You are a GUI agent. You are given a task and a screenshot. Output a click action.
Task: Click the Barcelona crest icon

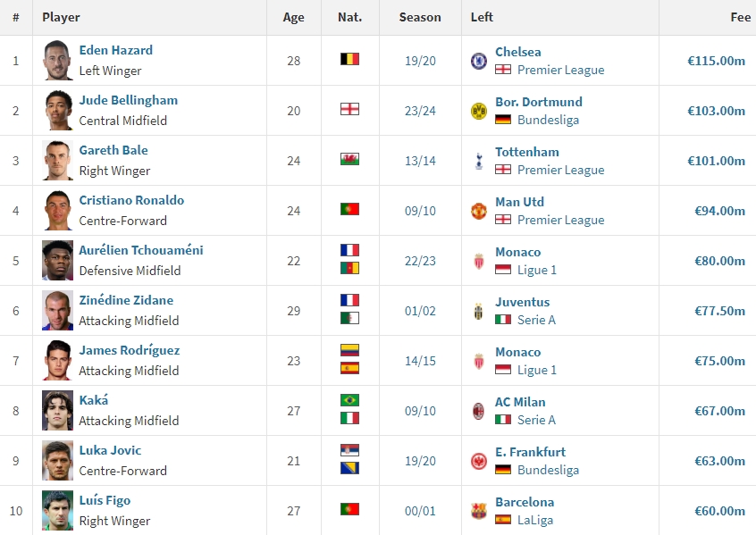pyautogui.click(x=478, y=511)
